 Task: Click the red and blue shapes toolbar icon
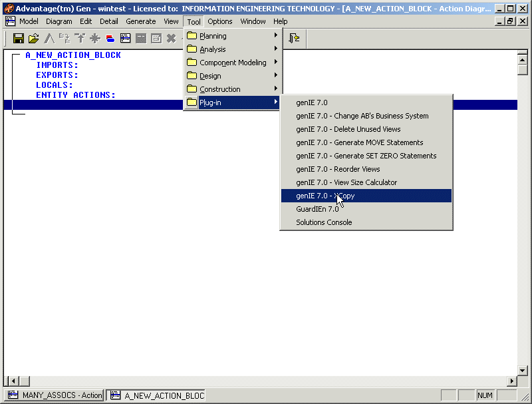[110, 39]
